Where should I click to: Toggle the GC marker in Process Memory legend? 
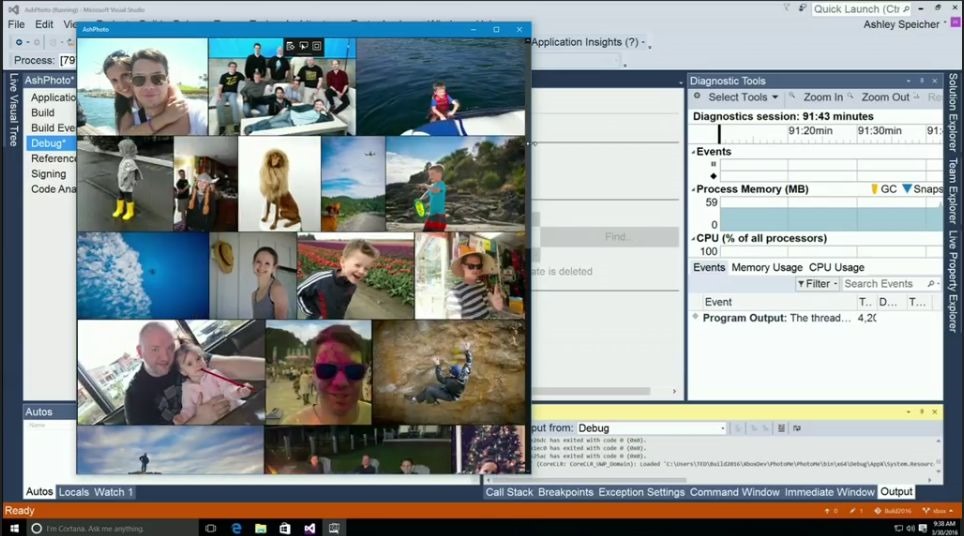(883, 189)
